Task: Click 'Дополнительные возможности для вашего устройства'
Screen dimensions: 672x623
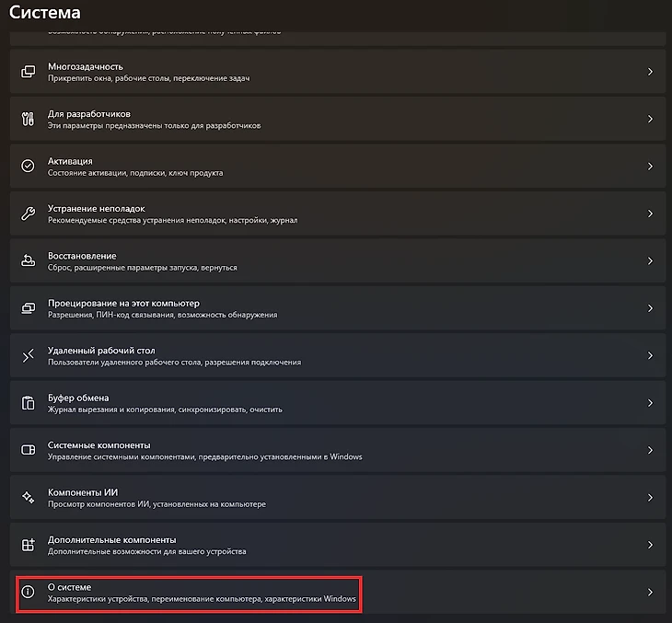Action: point(146,551)
